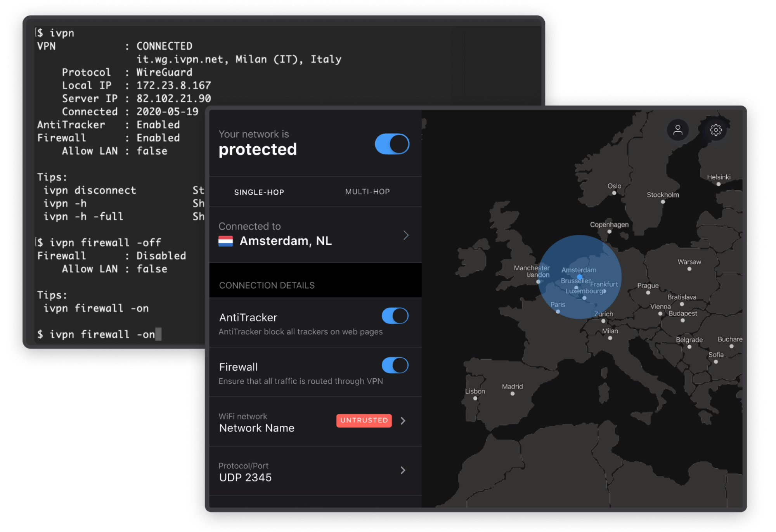Select the Zurich map marker

[x=603, y=321]
